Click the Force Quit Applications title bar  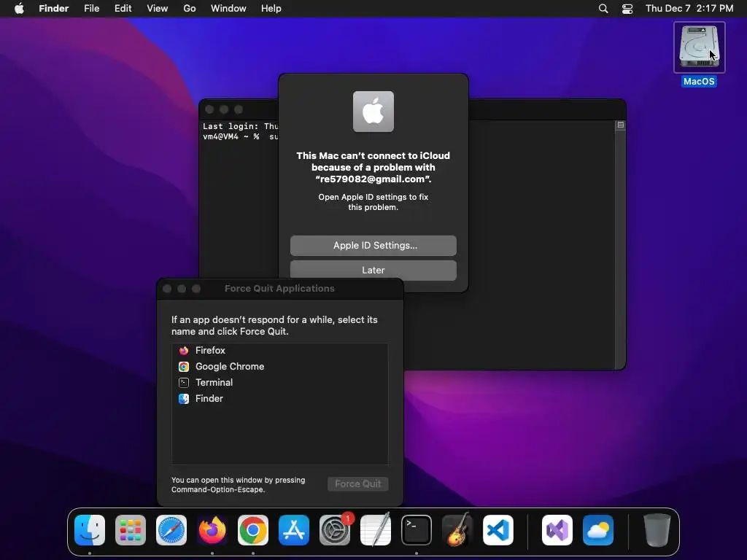tap(279, 289)
